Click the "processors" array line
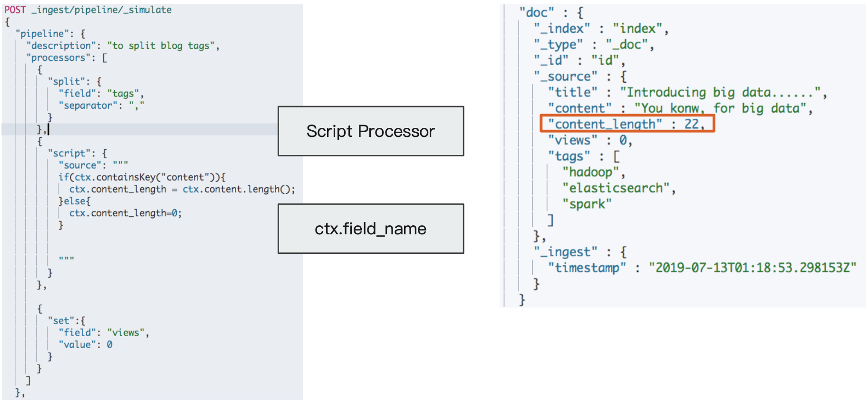 pos(67,58)
